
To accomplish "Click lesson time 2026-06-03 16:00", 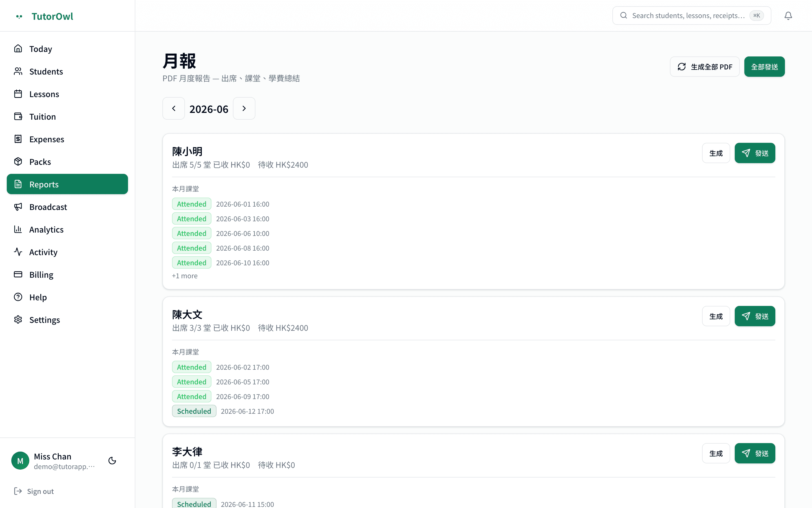I will [x=242, y=219].
